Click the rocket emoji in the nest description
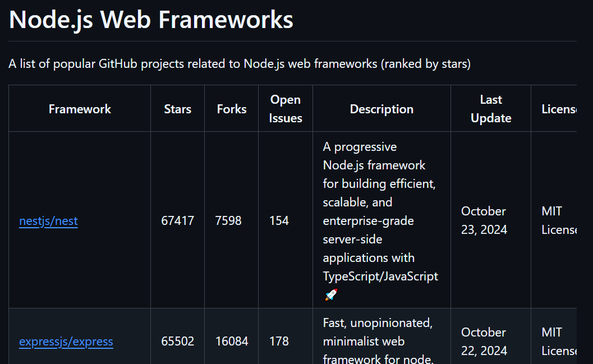Viewport: 593px width, 364px height. tap(331, 294)
